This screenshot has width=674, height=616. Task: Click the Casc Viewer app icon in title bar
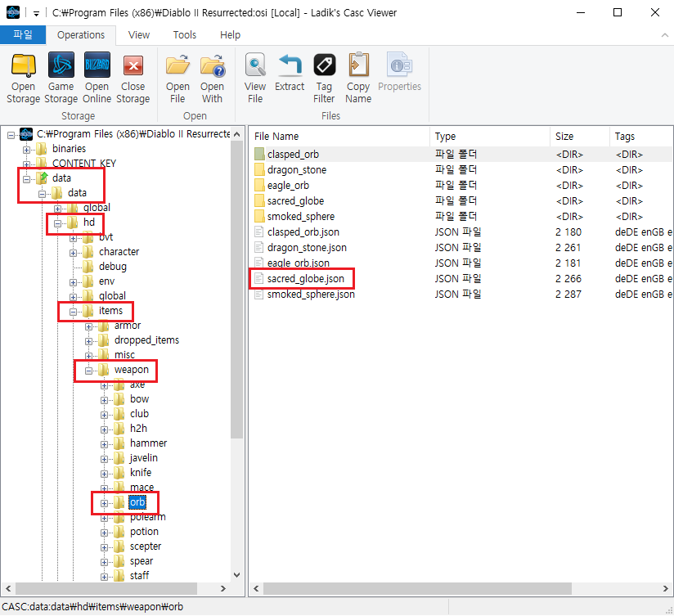click(x=13, y=12)
